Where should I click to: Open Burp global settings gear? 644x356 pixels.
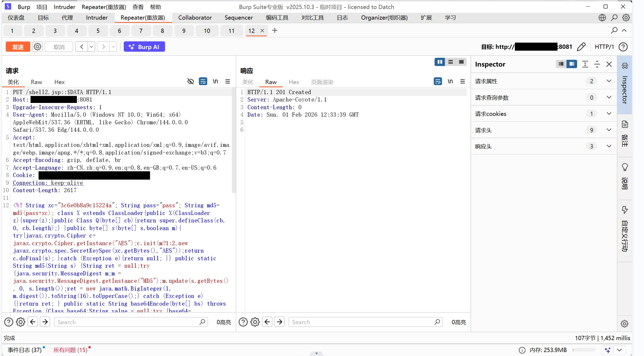coord(626,18)
